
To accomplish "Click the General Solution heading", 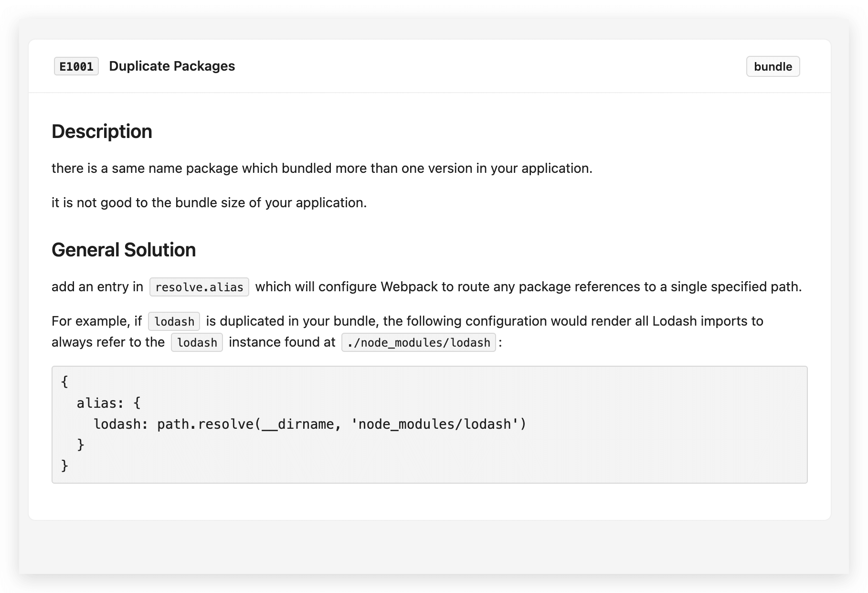I will 124,250.
